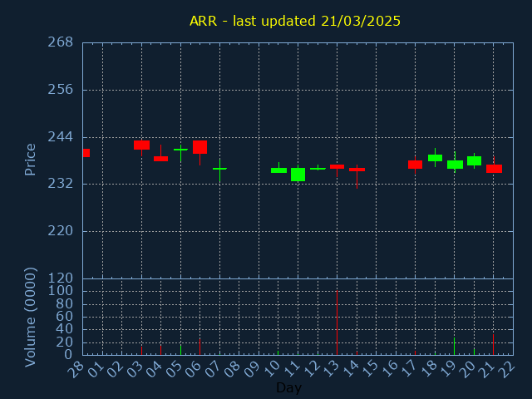The height and width of the screenshot is (399, 532).
Task: Click the red volume bar on day 03
Action: pyautogui.click(x=141, y=351)
